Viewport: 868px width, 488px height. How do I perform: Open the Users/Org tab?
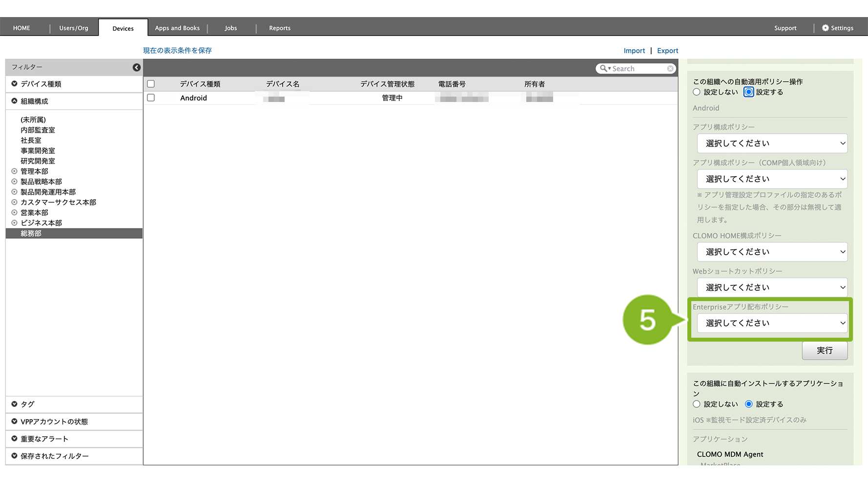click(74, 28)
